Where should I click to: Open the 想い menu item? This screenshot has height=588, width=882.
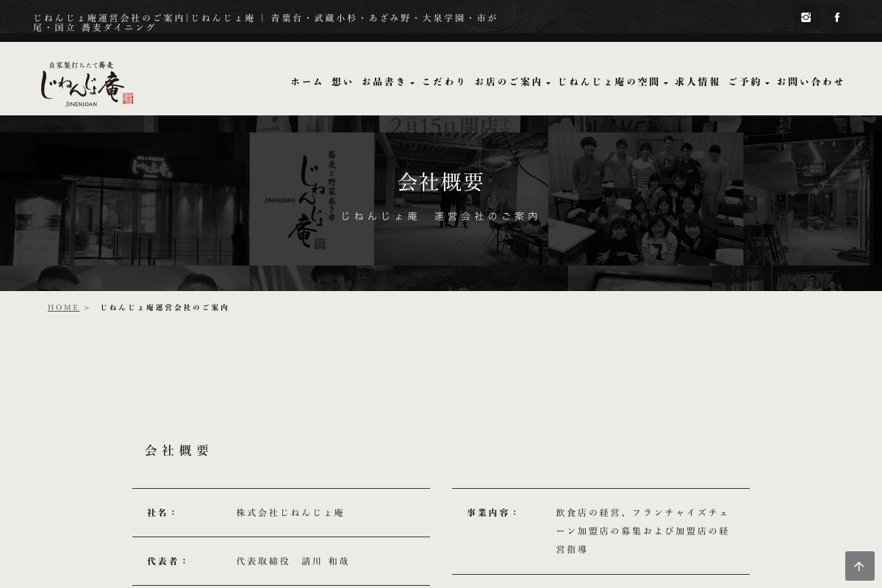[342, 82]
